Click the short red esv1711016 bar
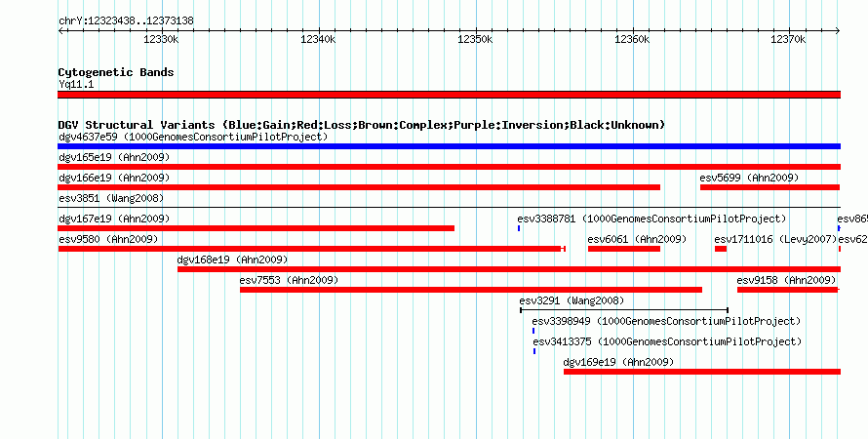Screen dimensions: 868x439 720,249
